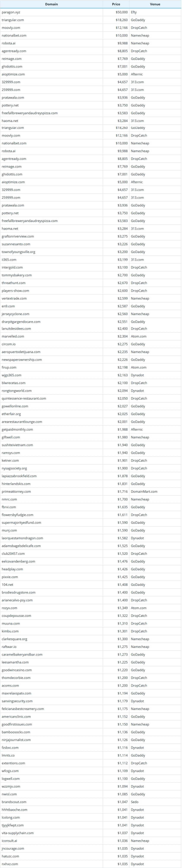
Task: Sort table by the Price column header
Action: (x=116, y=4)
